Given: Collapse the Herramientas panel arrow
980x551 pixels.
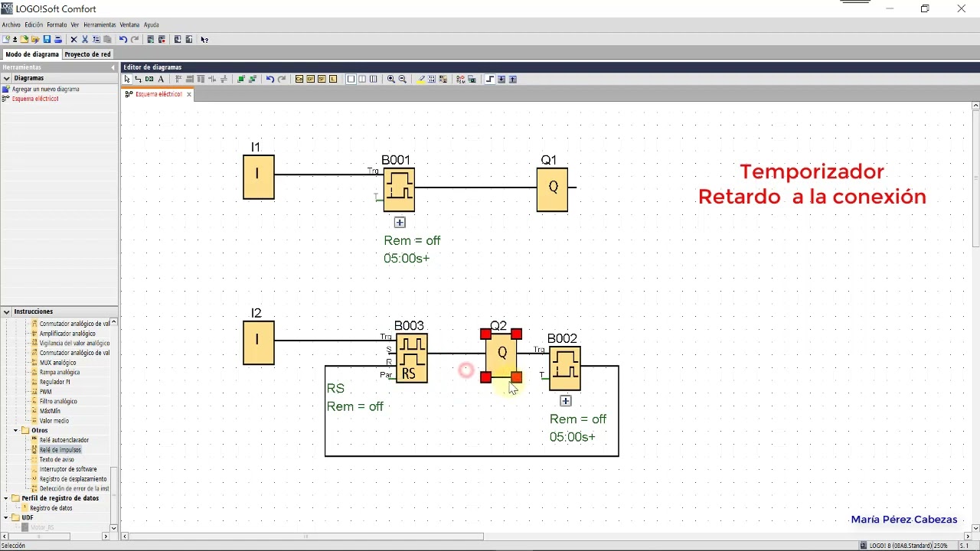Looking at the screenshot, I should (113, 67).
